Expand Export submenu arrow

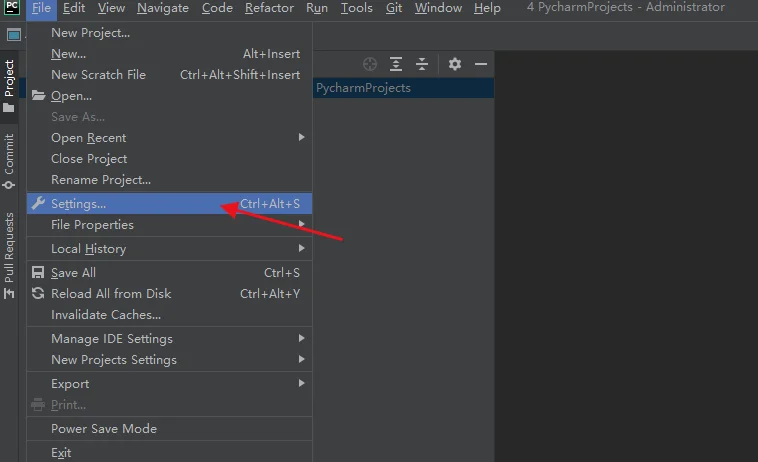[301, 383]
